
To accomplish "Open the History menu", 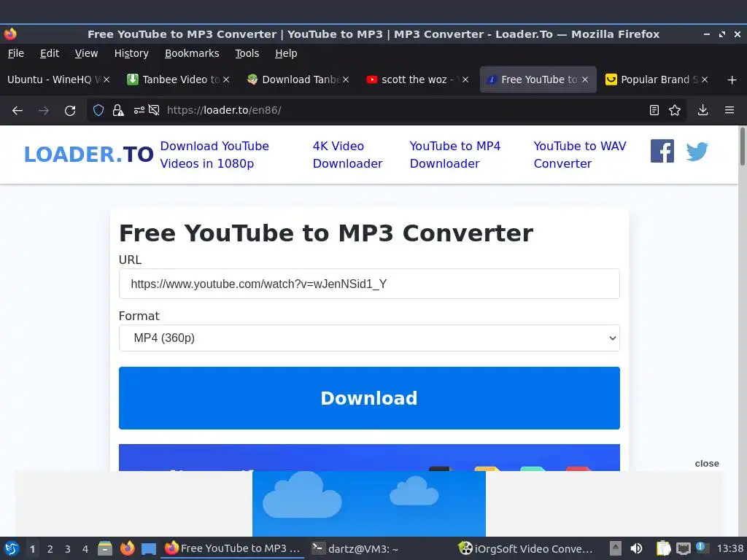I will click(131, 53).
